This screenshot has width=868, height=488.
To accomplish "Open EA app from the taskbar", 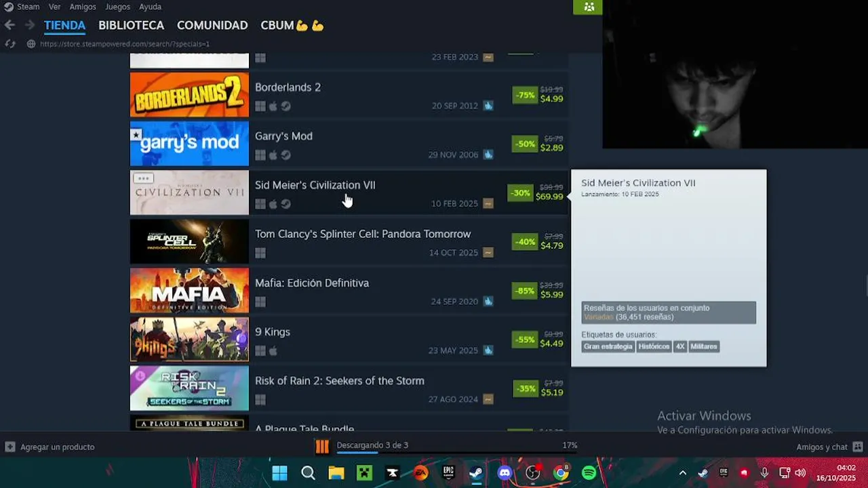I will click(x=420, y=472).
